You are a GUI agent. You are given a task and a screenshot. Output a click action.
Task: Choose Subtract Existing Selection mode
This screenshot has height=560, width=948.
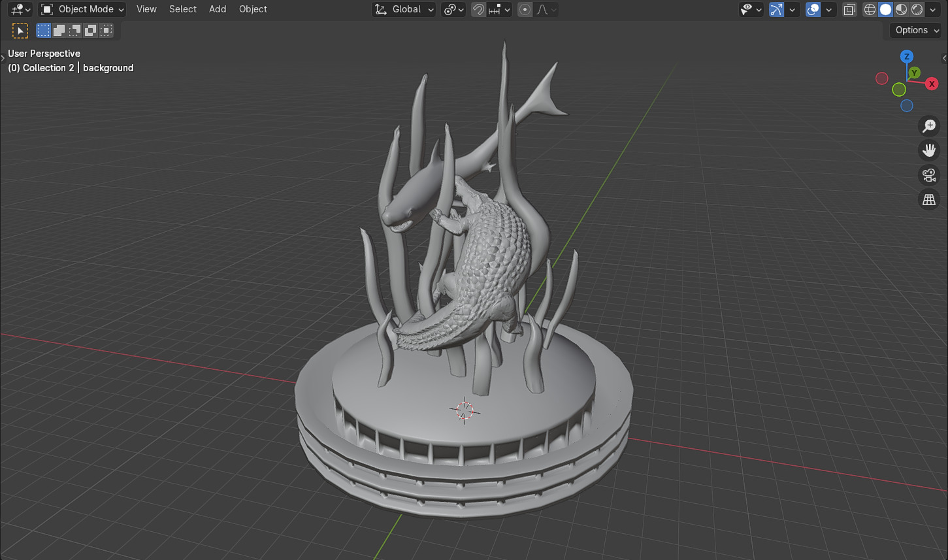[x=75, y=30]
